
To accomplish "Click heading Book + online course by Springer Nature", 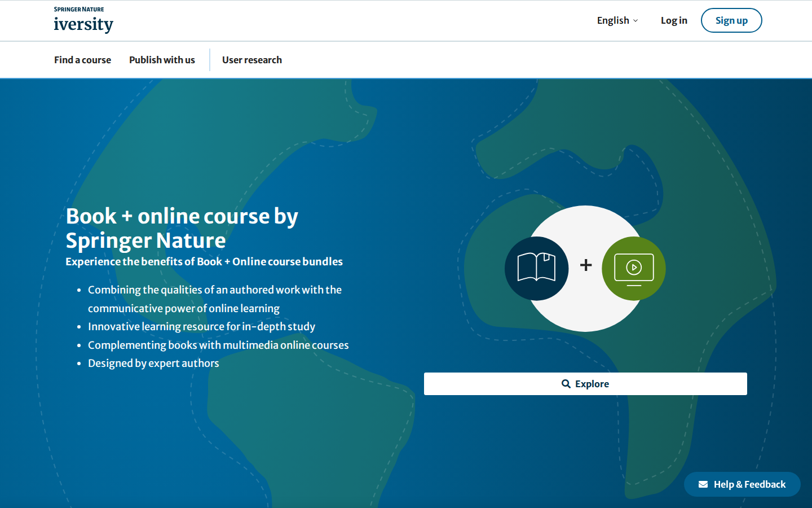I will 182,228.
